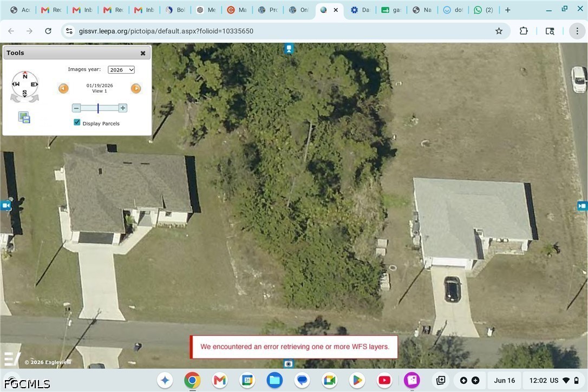Click the zoom level slider track
Viewport: 588px width, 392px height.
(100, 108)
